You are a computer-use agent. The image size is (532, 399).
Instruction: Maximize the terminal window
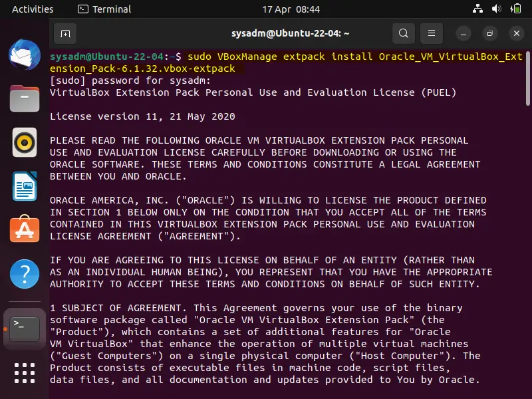[489, 34]
